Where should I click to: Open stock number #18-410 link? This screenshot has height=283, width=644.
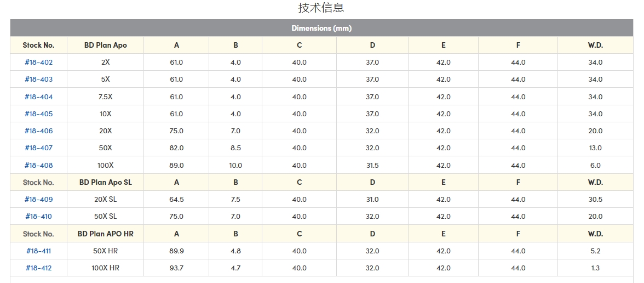click(38, 216)
